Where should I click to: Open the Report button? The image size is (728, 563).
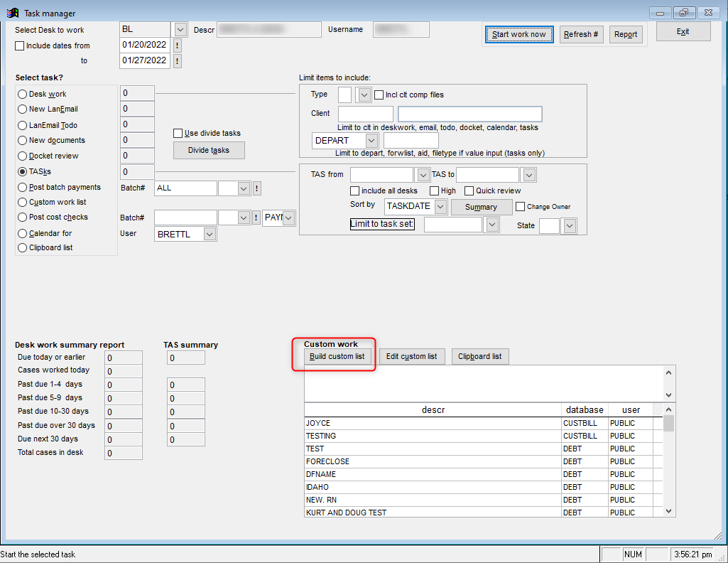coord(626,34)
